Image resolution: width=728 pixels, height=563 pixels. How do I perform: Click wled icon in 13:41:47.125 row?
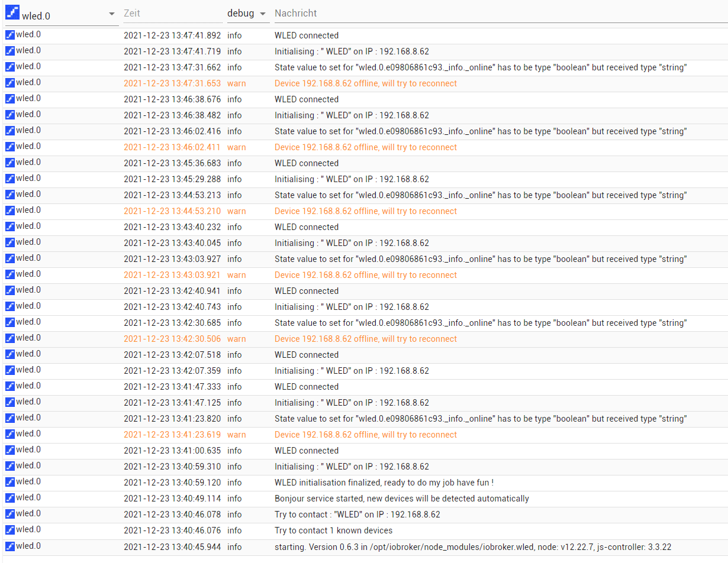pos(10,402)
